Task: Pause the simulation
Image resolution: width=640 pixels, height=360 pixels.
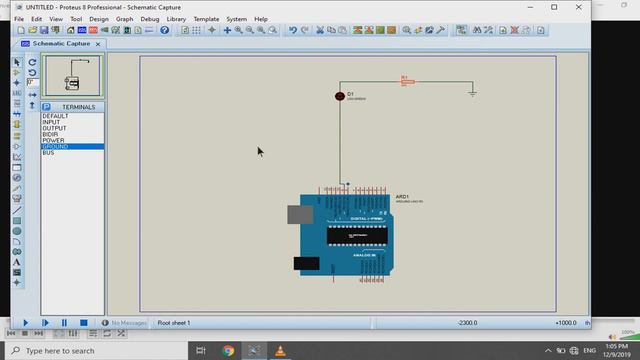Action: (64, 323)
